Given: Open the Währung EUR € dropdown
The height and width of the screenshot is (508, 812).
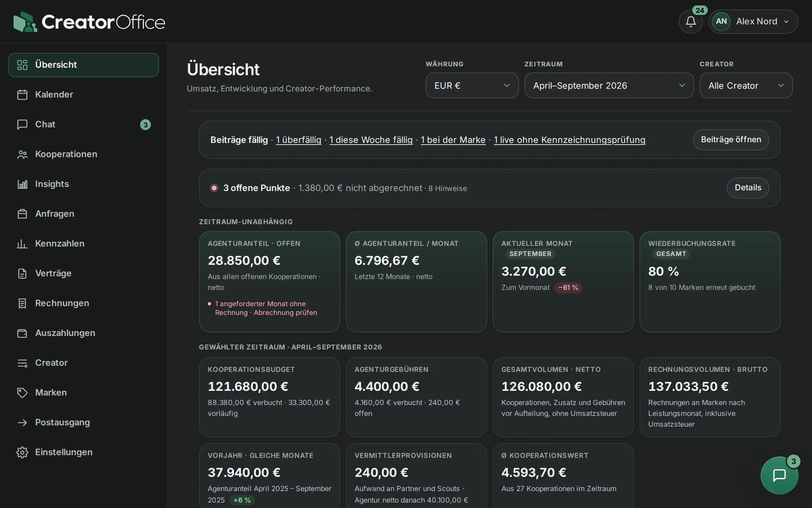Looking at the screenshot, I should point(472,85).
